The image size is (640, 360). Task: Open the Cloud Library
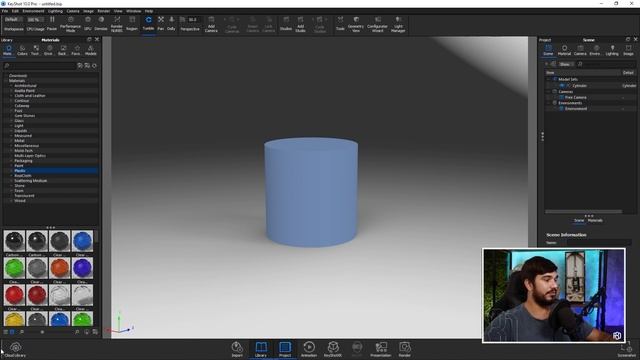[x=16, y=350]
